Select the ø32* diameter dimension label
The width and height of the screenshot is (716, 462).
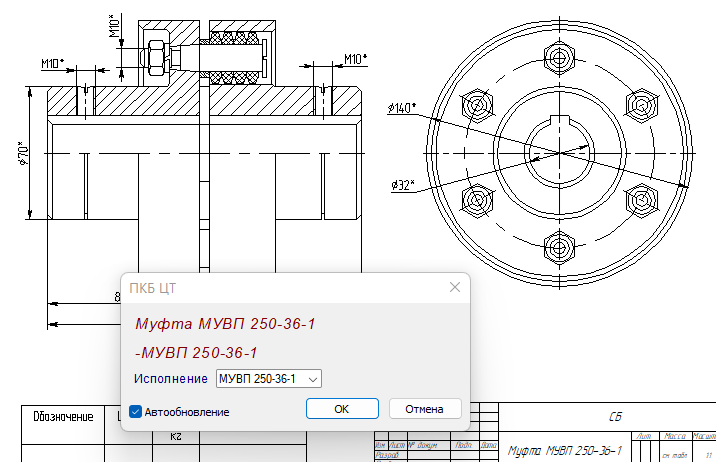(x=405, y=185)
